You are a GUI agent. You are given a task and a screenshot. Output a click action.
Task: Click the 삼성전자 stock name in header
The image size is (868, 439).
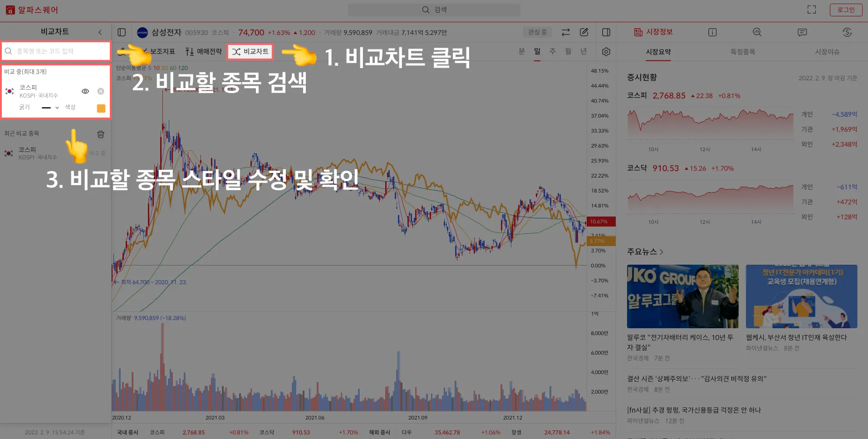tap(166, 32)
